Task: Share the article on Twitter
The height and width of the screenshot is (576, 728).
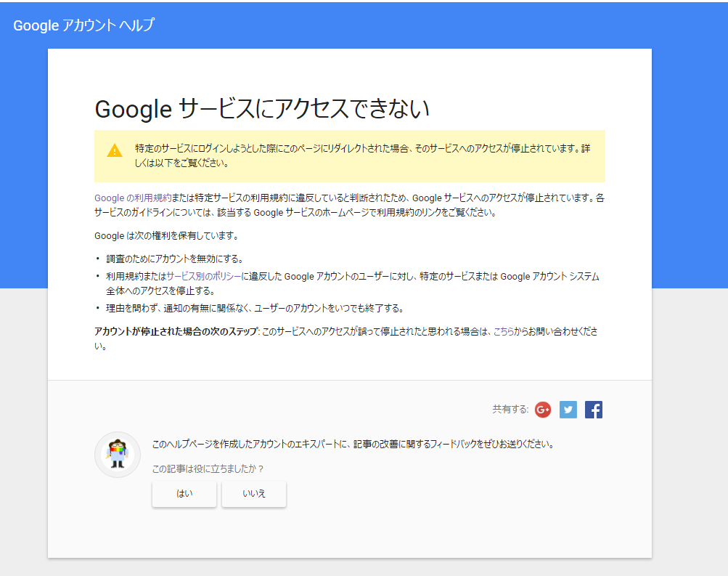Action: 568,409
